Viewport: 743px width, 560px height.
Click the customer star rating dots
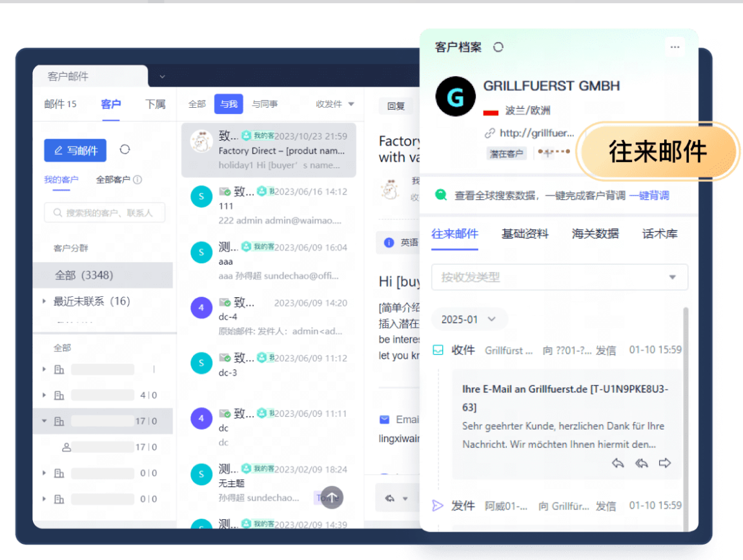tap(553, 152)
